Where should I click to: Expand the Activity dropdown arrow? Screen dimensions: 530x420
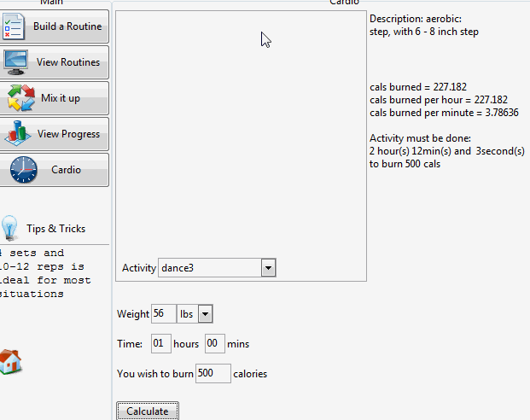point(268,268)
